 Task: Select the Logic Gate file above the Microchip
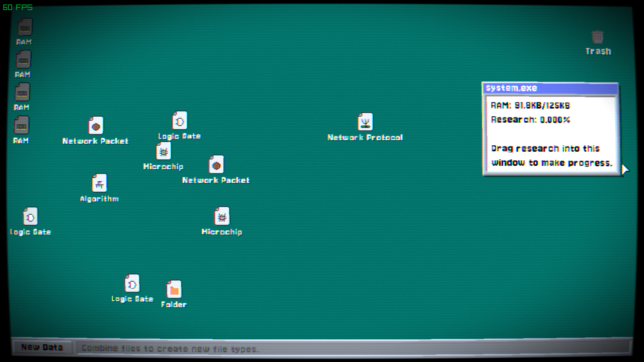point(180,121)
